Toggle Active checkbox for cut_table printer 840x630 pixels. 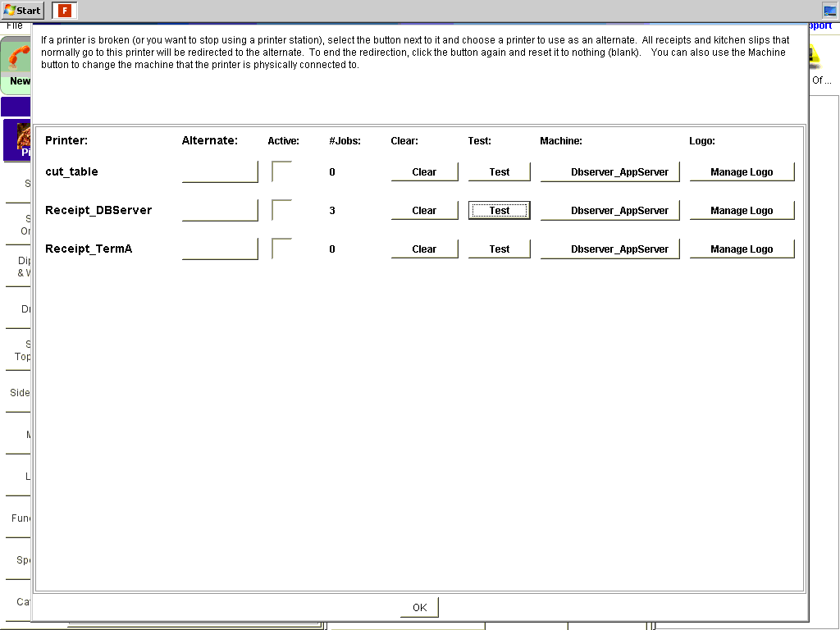pos(281,171)
